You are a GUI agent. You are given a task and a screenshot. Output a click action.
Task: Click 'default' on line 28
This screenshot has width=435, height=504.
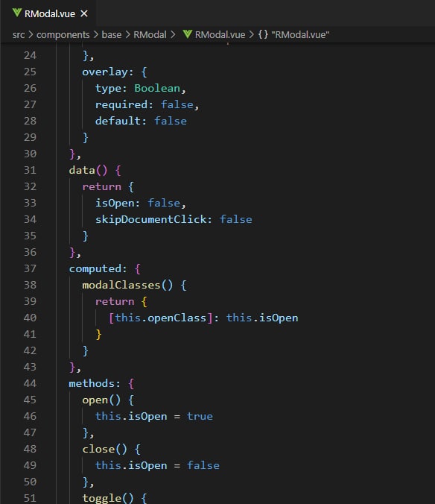click(x=118, y=121)
